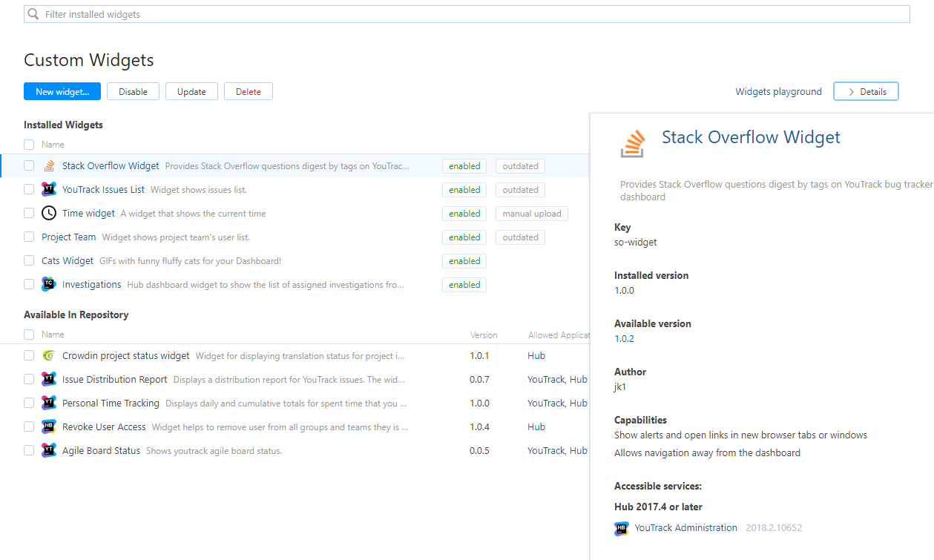The width and height of the screenshot is (934, 560).
Task: Focus the Filter installed widgets search field
Action: tap(475, 15)
